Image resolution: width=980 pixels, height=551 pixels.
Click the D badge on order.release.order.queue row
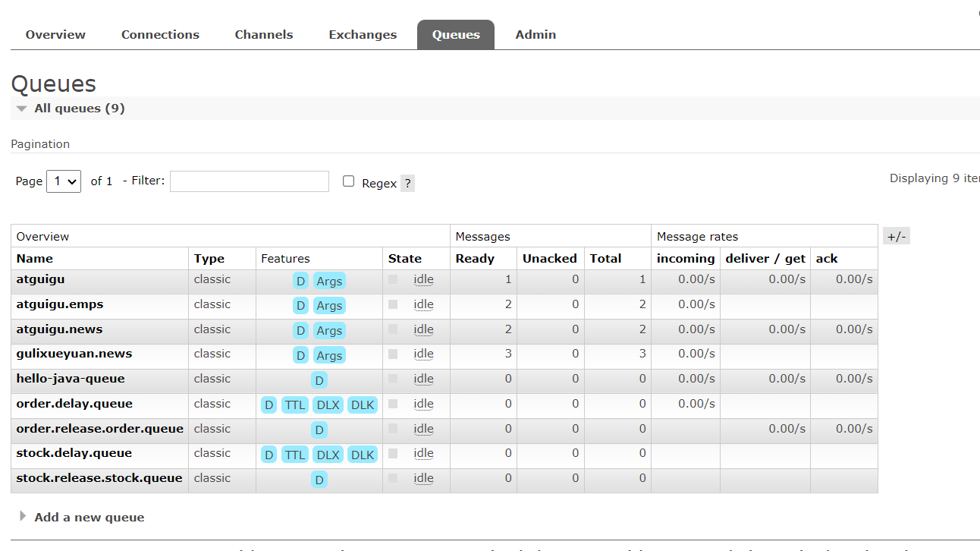(x=319, y=430)
